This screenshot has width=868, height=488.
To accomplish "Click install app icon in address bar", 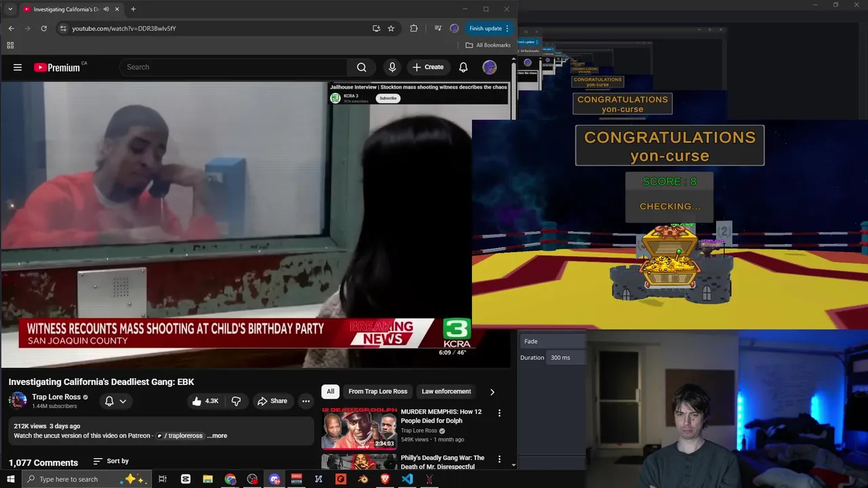I will click(376, 28).
